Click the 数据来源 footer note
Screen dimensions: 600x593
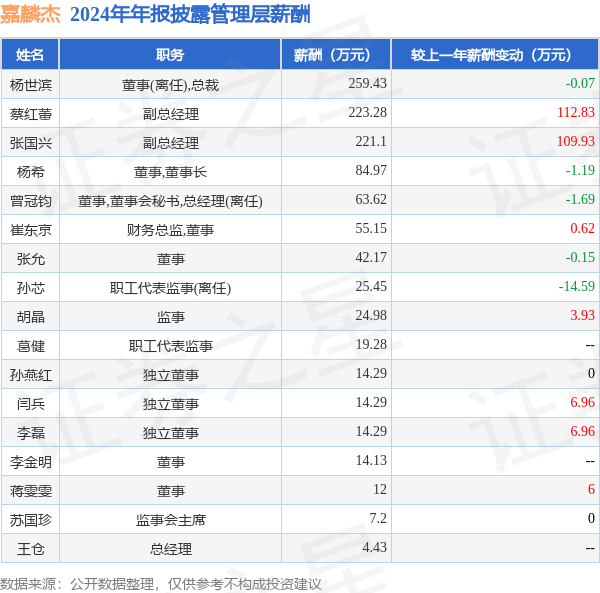point(161,584)
